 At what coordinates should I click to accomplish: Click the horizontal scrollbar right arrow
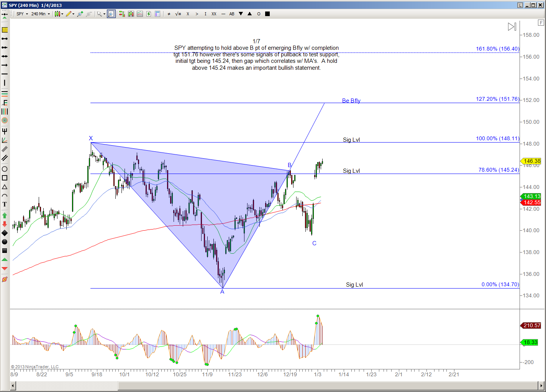(541, 385)
